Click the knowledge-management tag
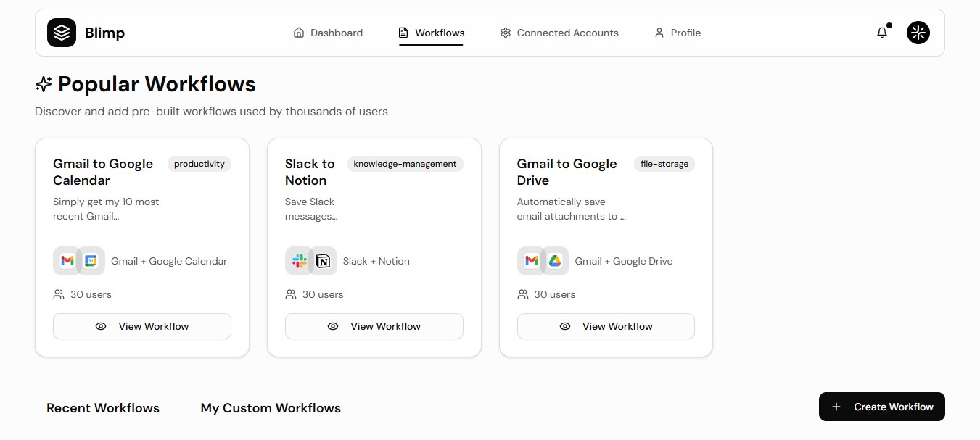The width and height of the screenshot is (980, 440). click(405, 164)
